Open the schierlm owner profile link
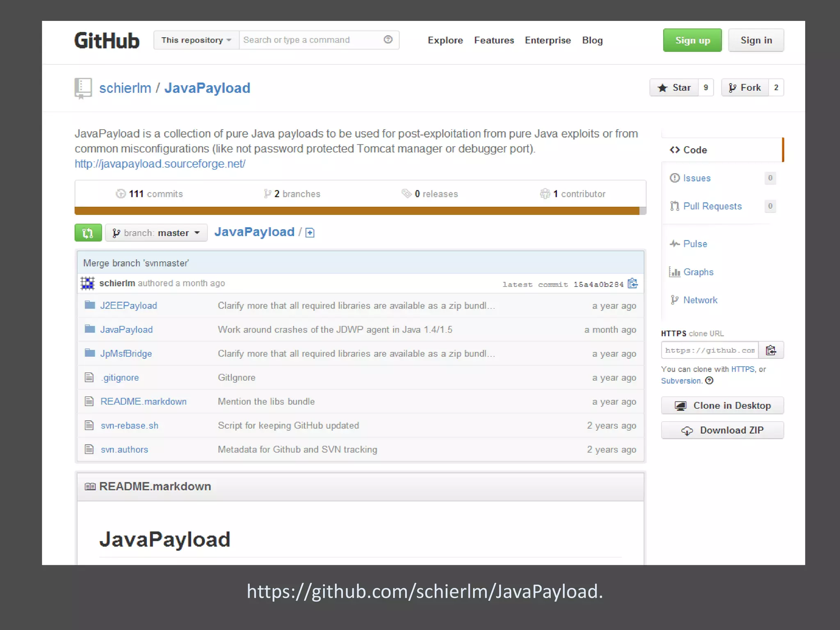Viewport: 840px width, 630px height. coord(125,88)
